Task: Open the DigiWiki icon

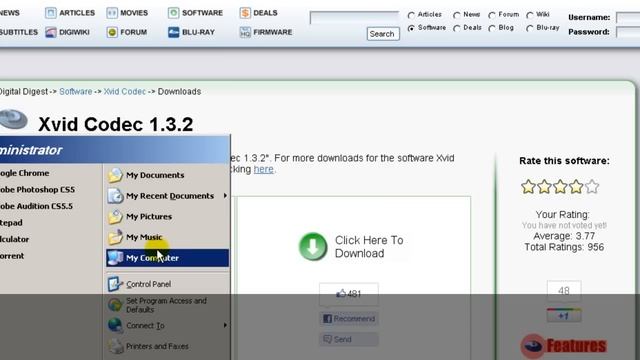Action: [51, 32]
